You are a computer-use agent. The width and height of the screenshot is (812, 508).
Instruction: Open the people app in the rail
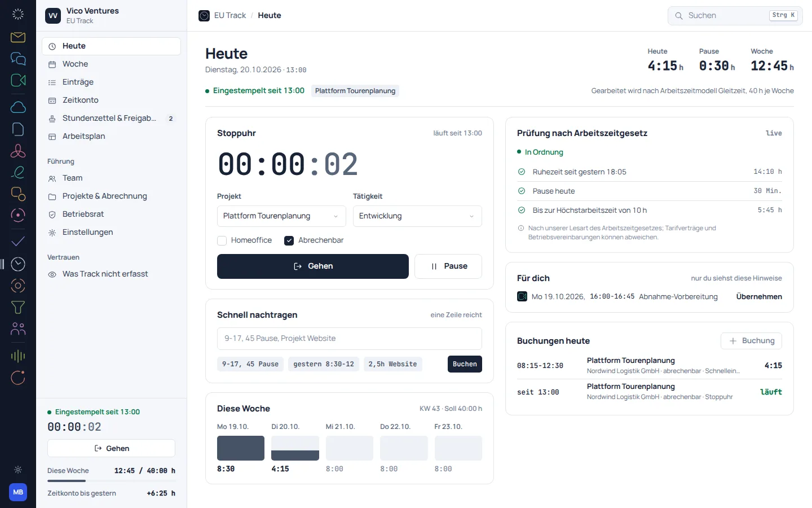(18, 329)
